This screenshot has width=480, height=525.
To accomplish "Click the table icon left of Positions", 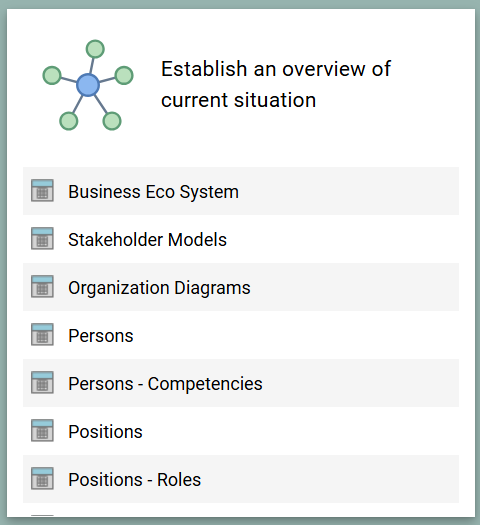I will pyautogui.click(x=42, y=431).
